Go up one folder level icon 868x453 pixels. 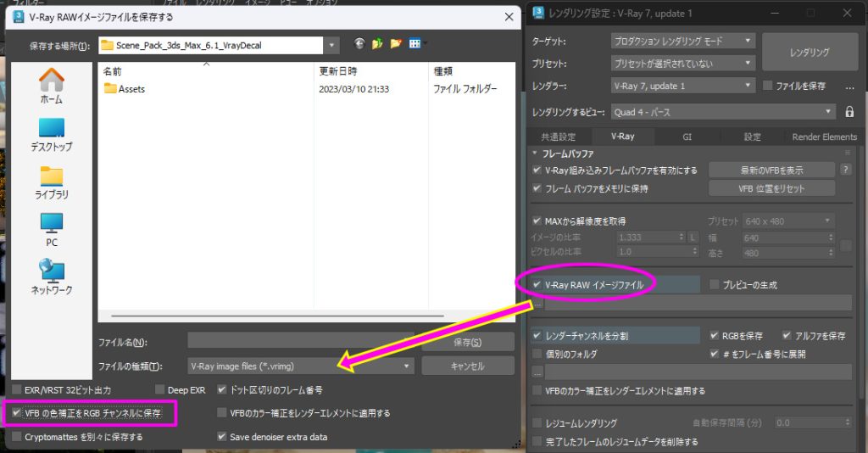[377, 44]
